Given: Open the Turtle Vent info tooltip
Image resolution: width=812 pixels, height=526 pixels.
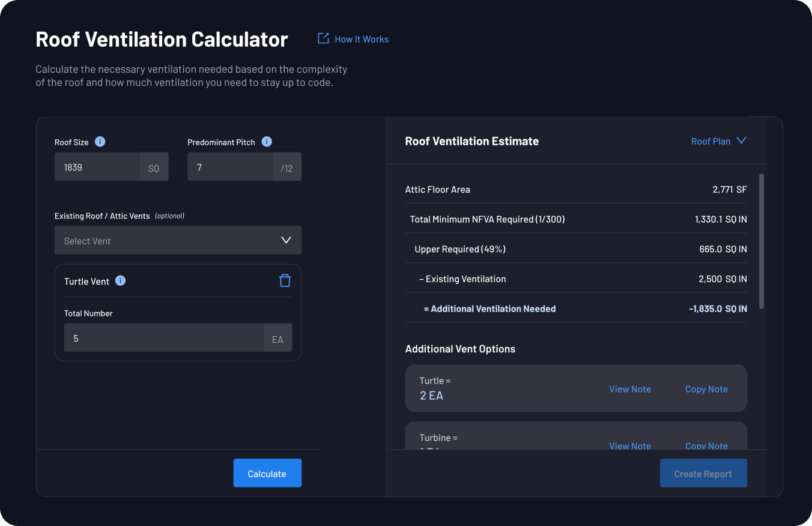Looking at the screenshot, I should pos(120,280).
